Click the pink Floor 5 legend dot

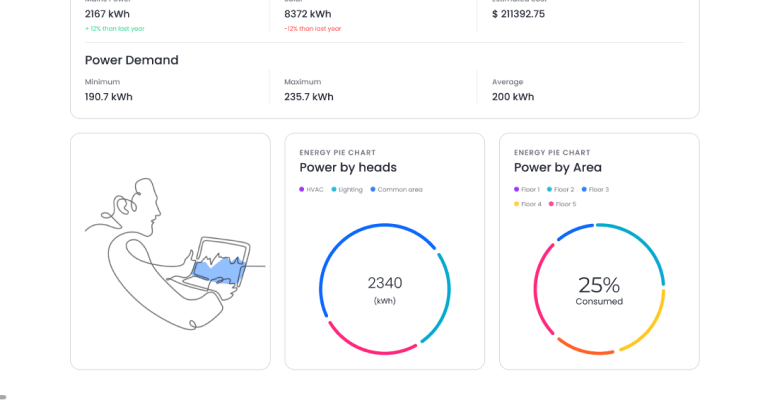tap(552, 204)
